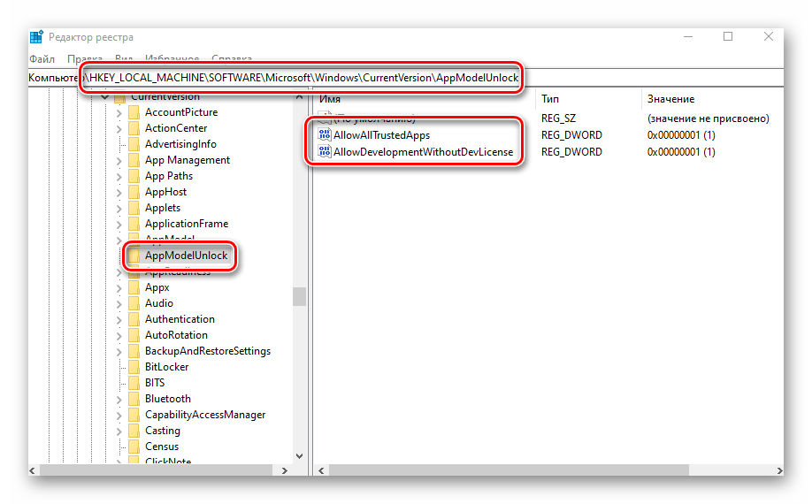Expand the CapabilityAccessManager key
812x504 pixels.
pos(119,415)
